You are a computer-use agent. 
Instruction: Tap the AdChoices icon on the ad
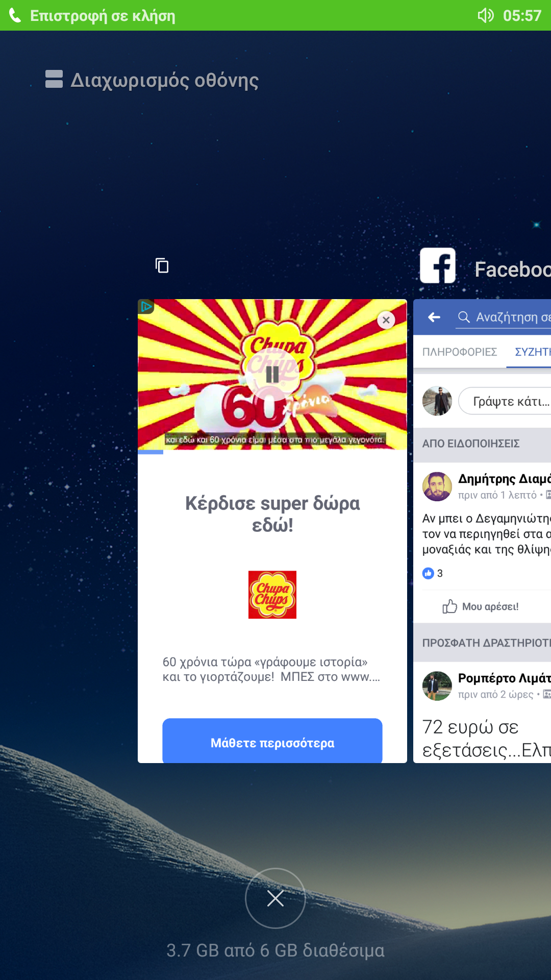(x=146, y=306)
